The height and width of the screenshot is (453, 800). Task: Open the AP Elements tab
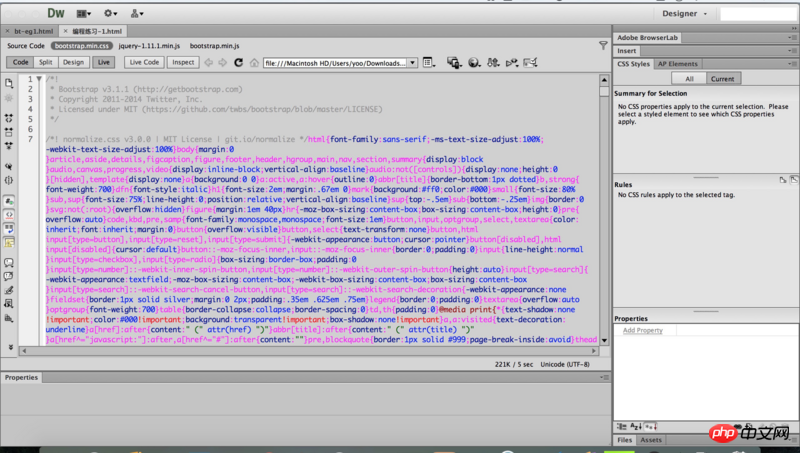(678, 64)
